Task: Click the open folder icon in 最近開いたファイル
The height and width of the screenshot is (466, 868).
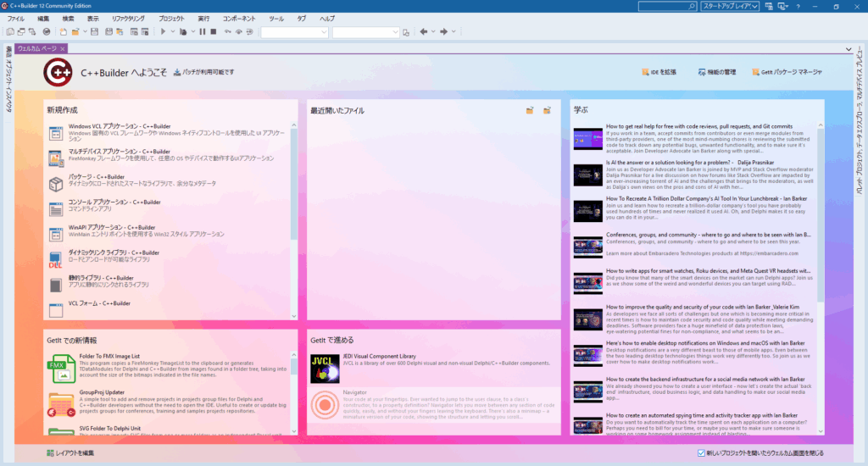Action: click(x=530, y=110)
